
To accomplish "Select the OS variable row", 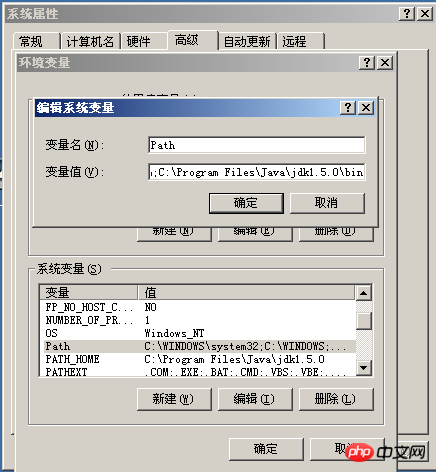I will click(x=197, y=333).
